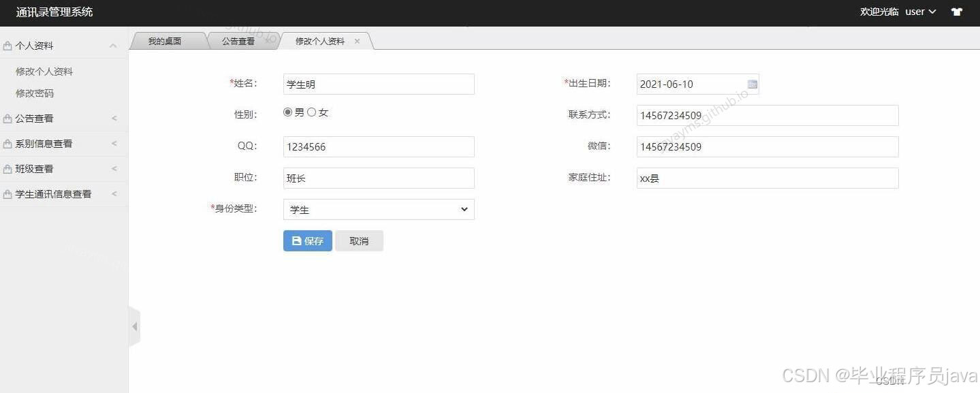This screenshot has height=393, width=980.
Task: Click the 欢迎光临 greeting text
Action: click(879, 12)
